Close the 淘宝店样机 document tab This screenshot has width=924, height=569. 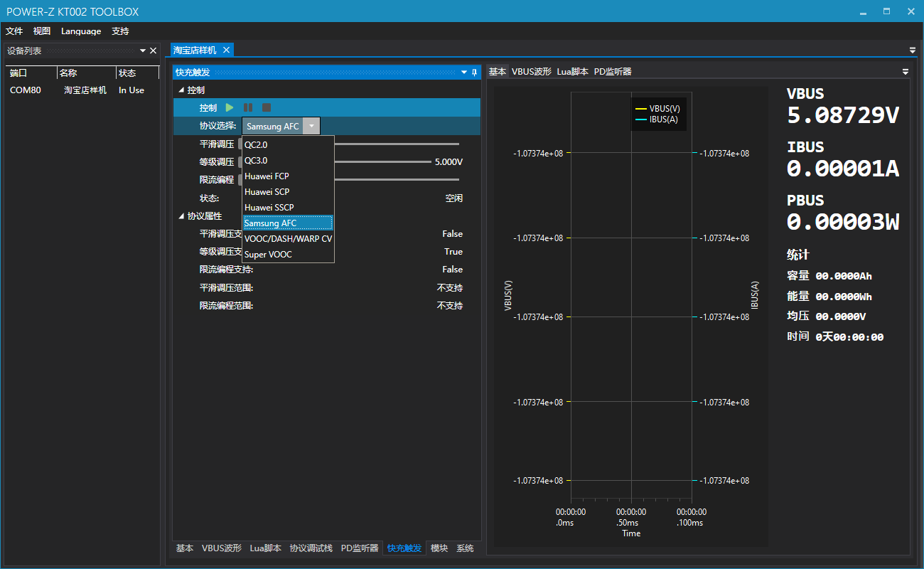[226, 50]
